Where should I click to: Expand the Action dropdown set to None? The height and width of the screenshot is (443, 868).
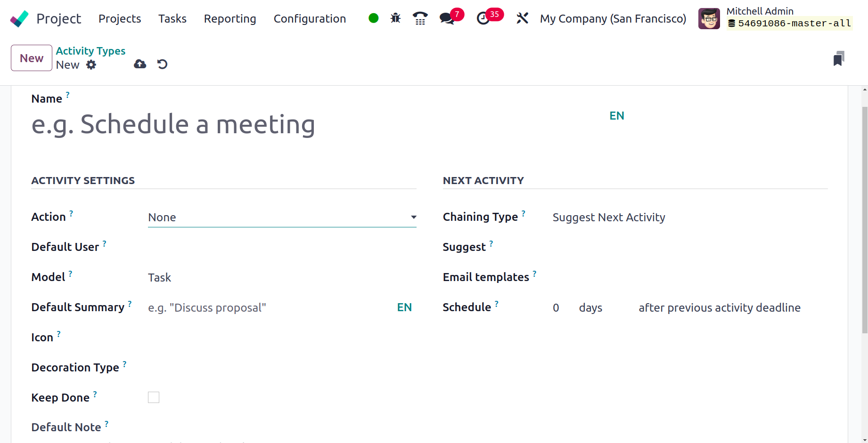(282, 217)
